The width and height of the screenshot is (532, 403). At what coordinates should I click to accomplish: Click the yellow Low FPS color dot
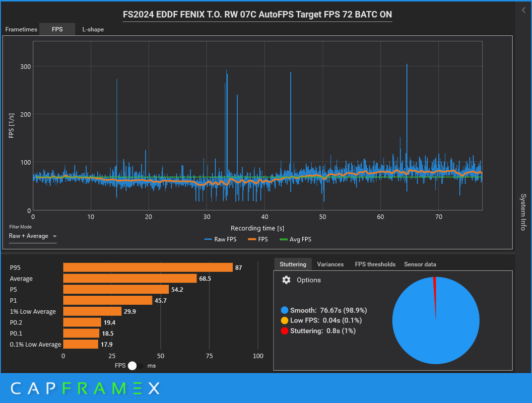(x=285, y=320)
